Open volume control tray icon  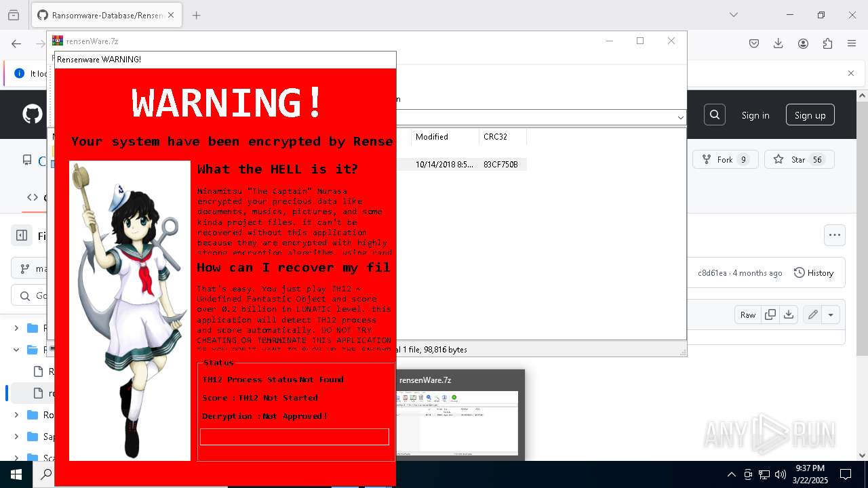point(781,474)
